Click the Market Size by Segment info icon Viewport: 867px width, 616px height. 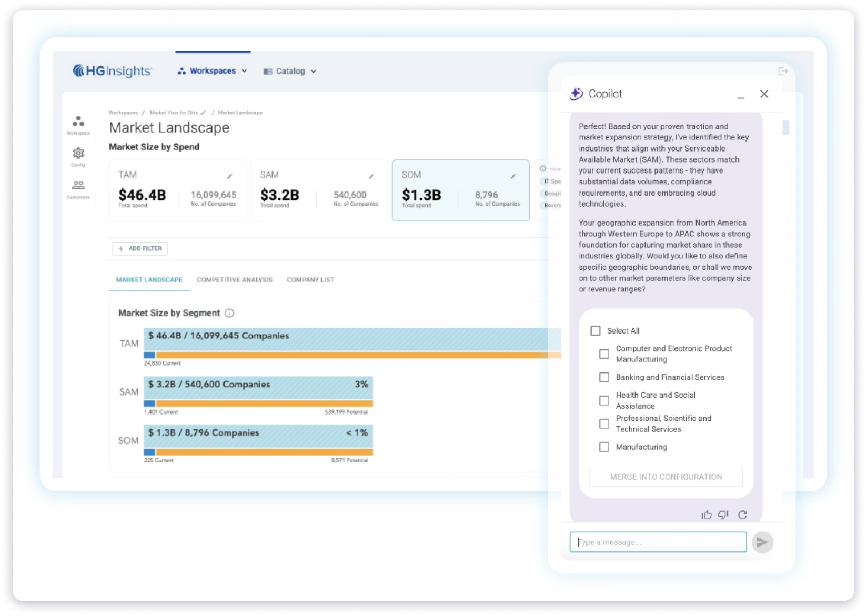pyautogui.click(x=229, y=312)
